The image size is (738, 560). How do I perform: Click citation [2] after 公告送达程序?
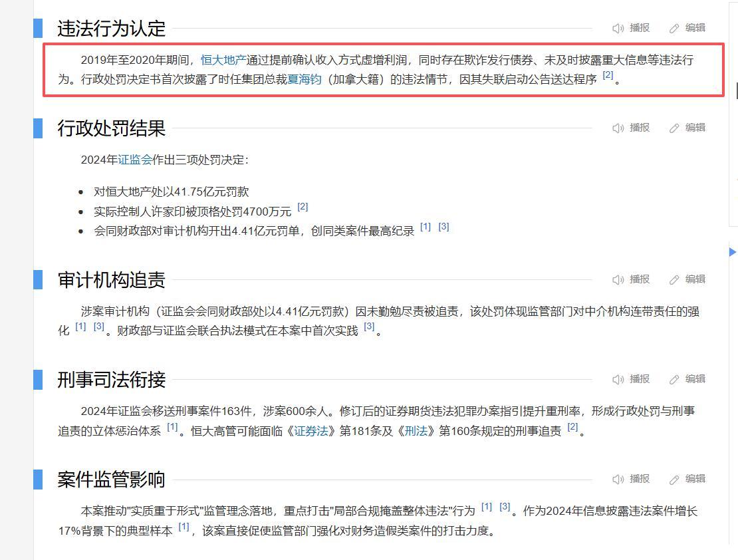pyautogui.click(x=608, y=75)
